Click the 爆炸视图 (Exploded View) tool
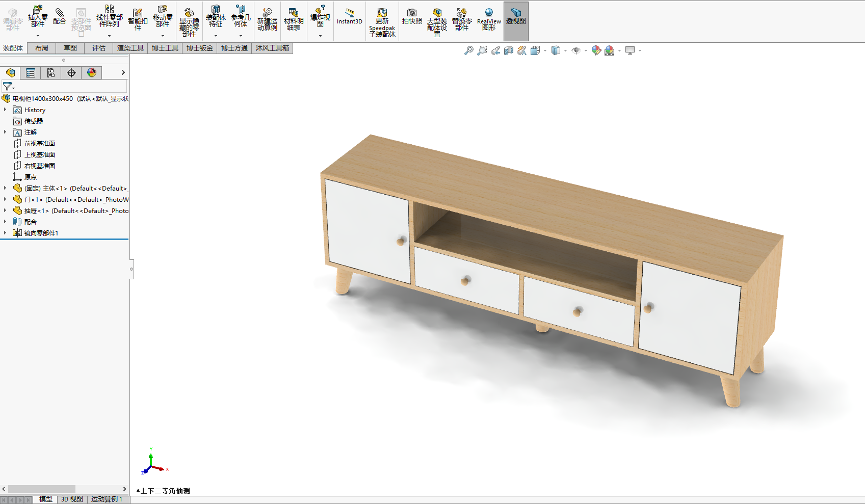This screenshot has height=504, width=865. pyautogui.click(x=320, y=16)
